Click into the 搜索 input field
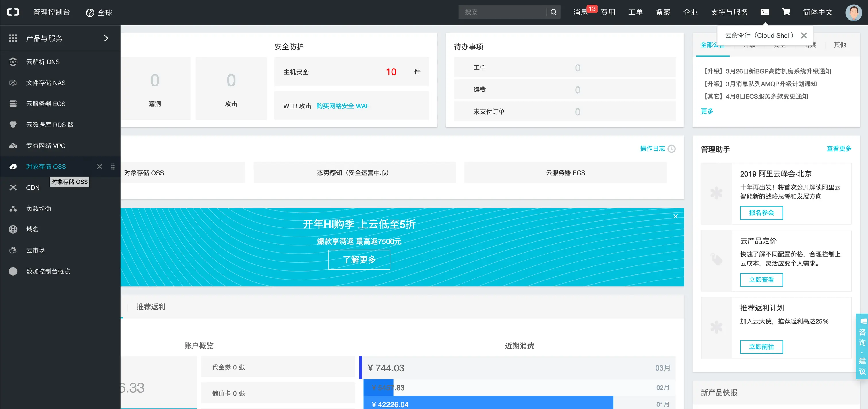 point(502,12)
